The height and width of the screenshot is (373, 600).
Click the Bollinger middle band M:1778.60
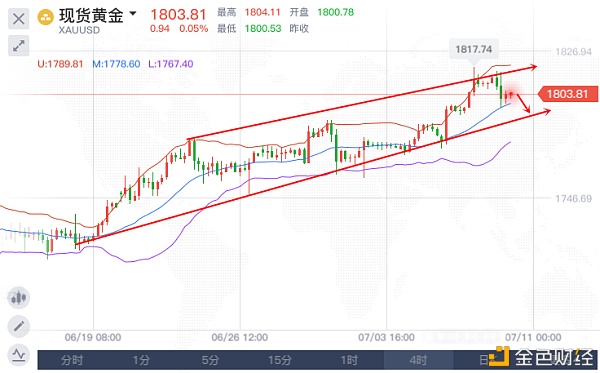[x=116, y=64]
